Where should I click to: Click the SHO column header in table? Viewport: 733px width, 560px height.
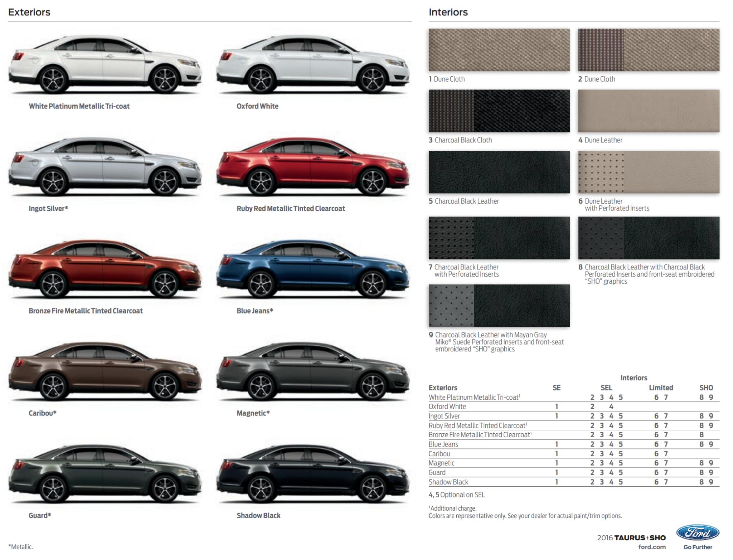[x=706, y=388]
